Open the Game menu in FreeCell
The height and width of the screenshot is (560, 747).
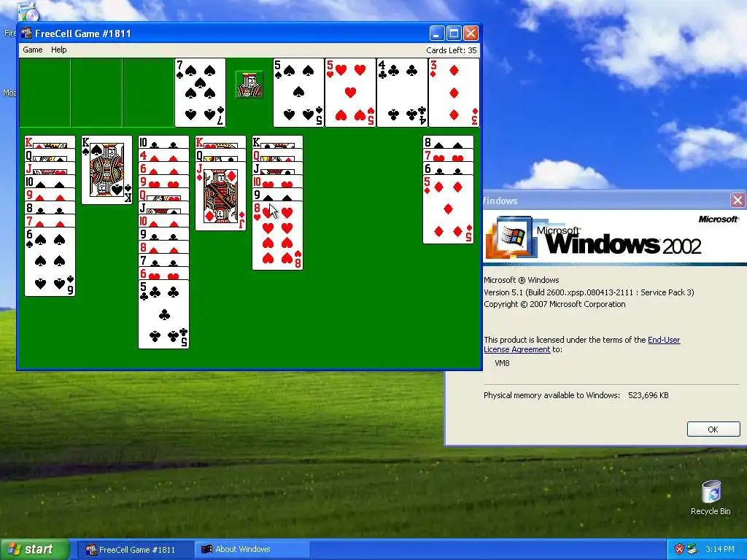point(32,50)
